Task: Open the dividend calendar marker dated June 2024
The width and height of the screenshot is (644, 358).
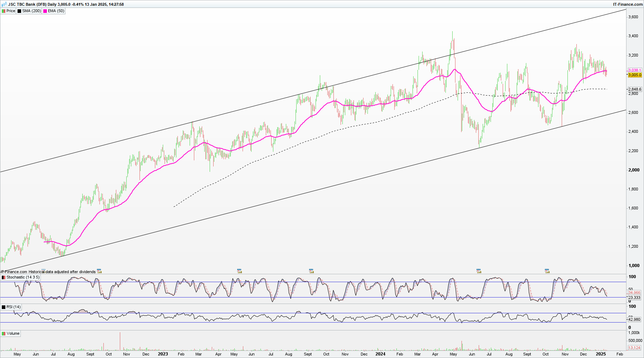Action: click(478, 271)
